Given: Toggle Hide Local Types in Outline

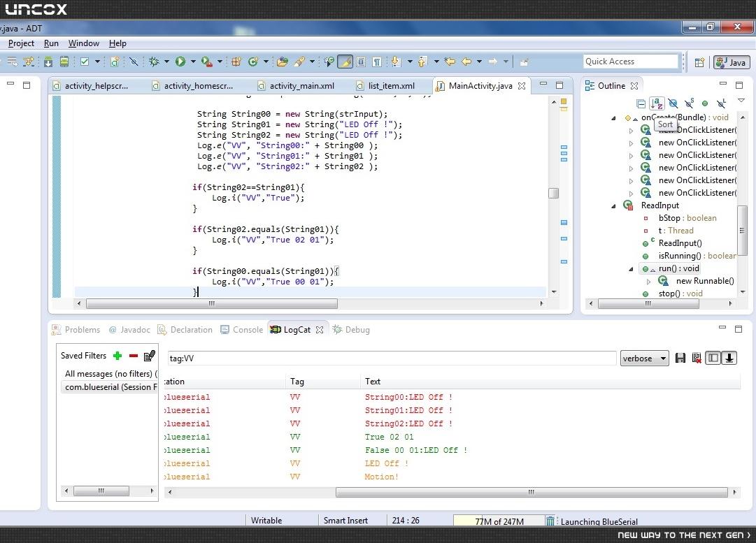Looking at the screenshot, I should pos(721,103).
